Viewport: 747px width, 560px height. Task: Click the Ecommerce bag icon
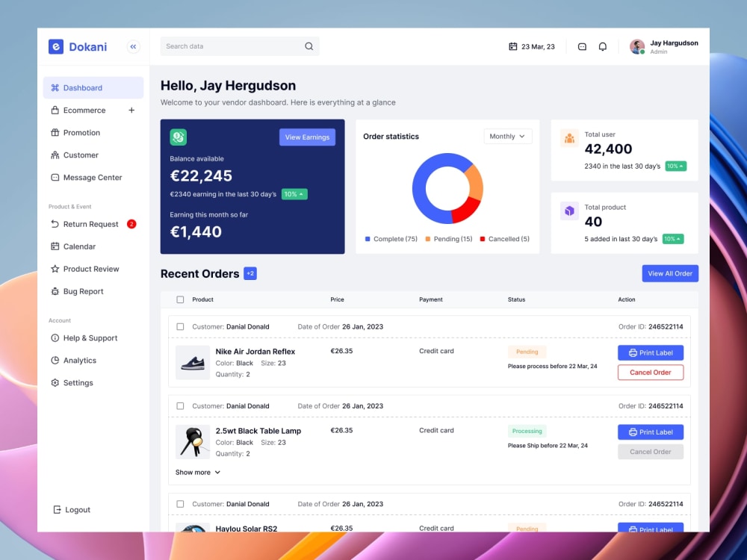55,110
